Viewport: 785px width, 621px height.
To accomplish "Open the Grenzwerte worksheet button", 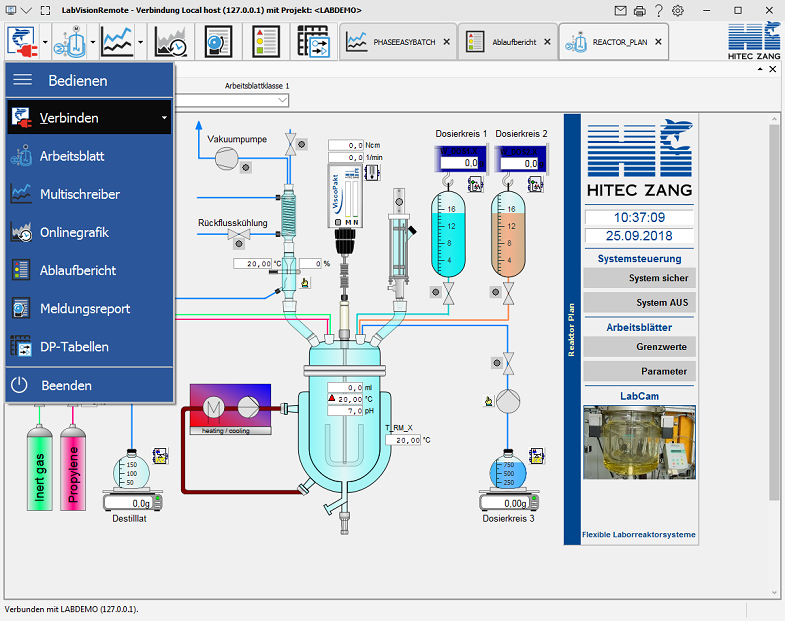I will pos(639,347).
